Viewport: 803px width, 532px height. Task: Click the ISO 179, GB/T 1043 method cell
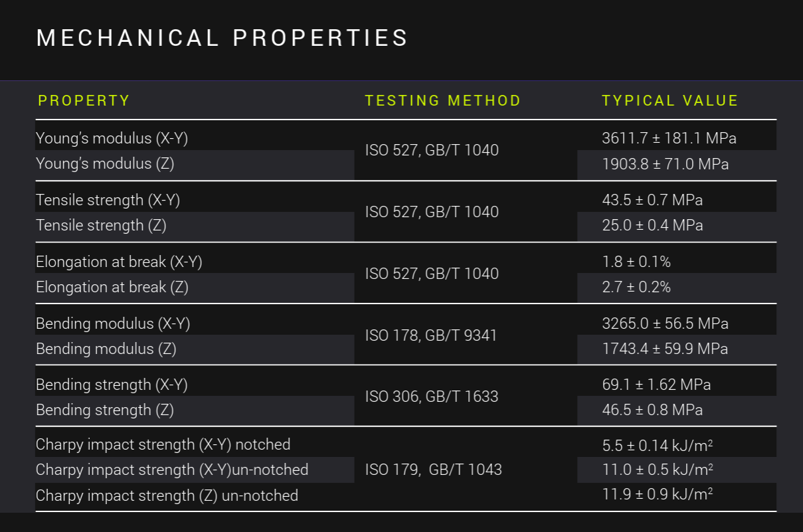tap(433, 470)
